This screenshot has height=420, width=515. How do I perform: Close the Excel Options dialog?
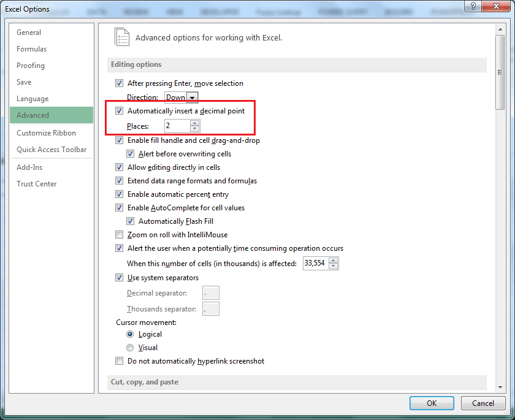(x=496, y=6)
